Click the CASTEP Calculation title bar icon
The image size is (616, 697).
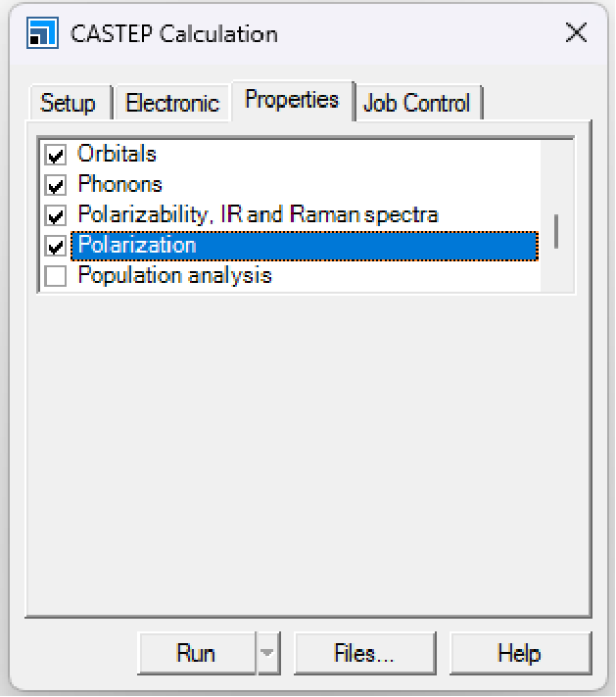pos(39,33)
